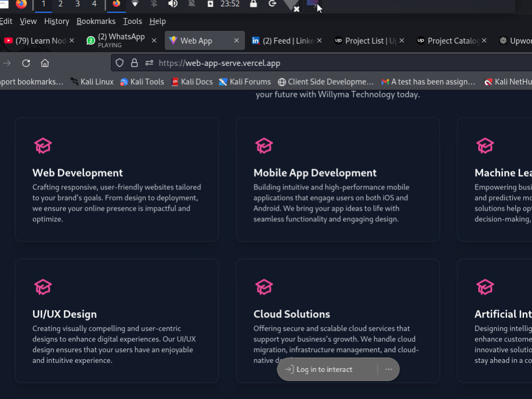Switch to workspace 2
Image resolution: width=532 pixels, height=399 pixels.
(60, 4)
